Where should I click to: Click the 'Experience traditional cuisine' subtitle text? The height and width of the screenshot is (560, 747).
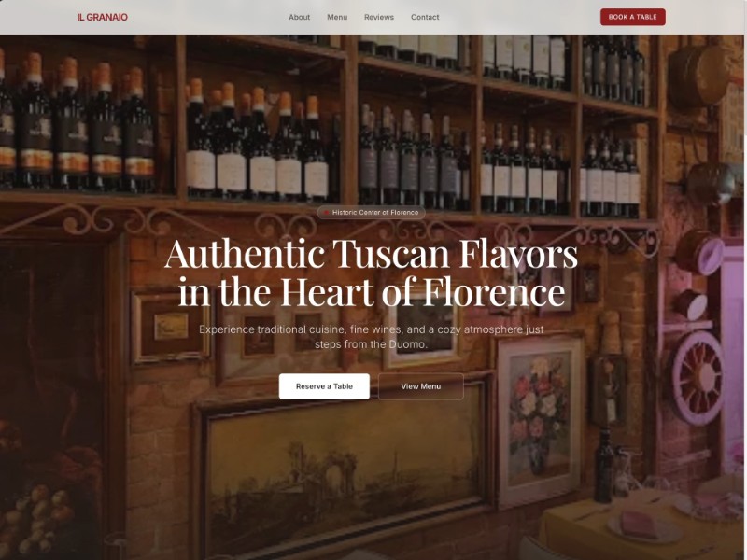371,337
